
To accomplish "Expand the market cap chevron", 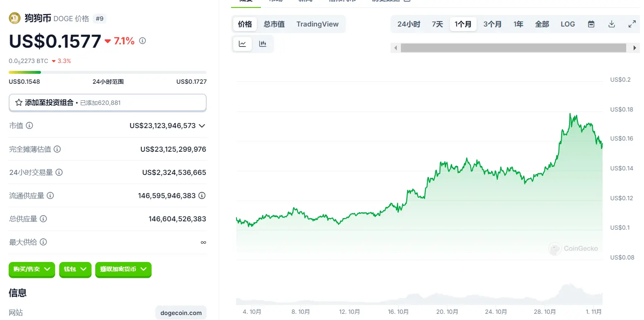I will [202, 126].
